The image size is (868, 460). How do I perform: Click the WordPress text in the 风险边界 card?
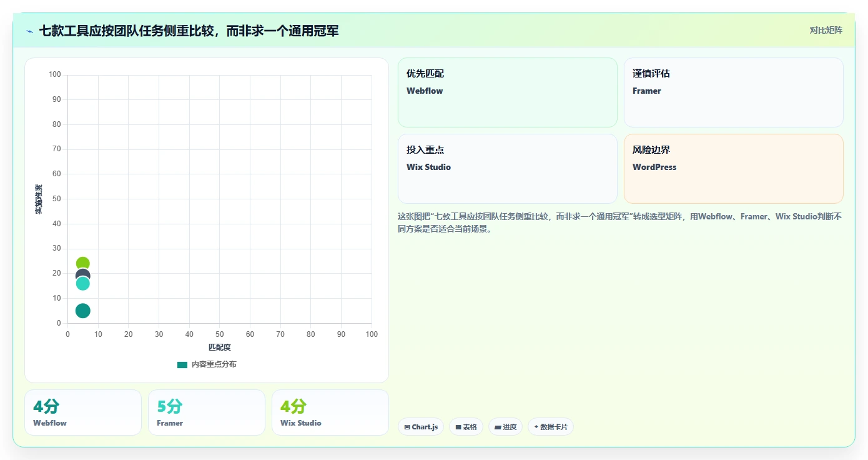tap(654, 167)
